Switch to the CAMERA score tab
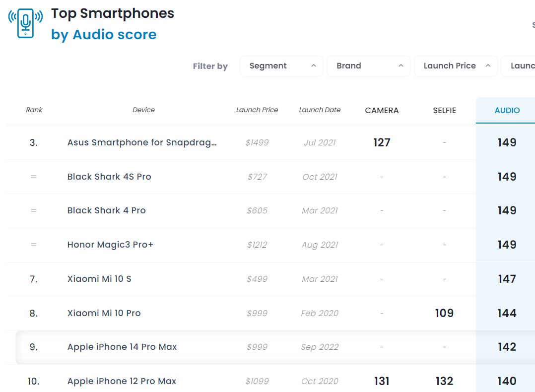Screen dimensions: 535x392 [x=382, y=111]
